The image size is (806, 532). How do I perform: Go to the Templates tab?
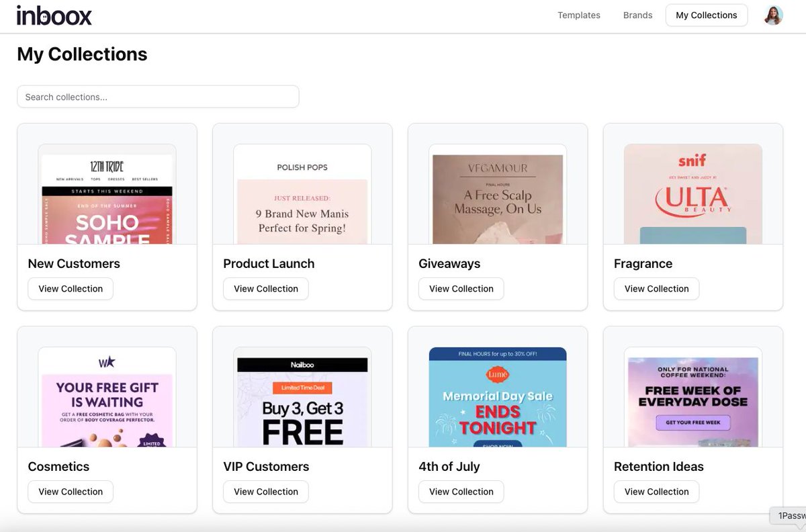(579, 15)
